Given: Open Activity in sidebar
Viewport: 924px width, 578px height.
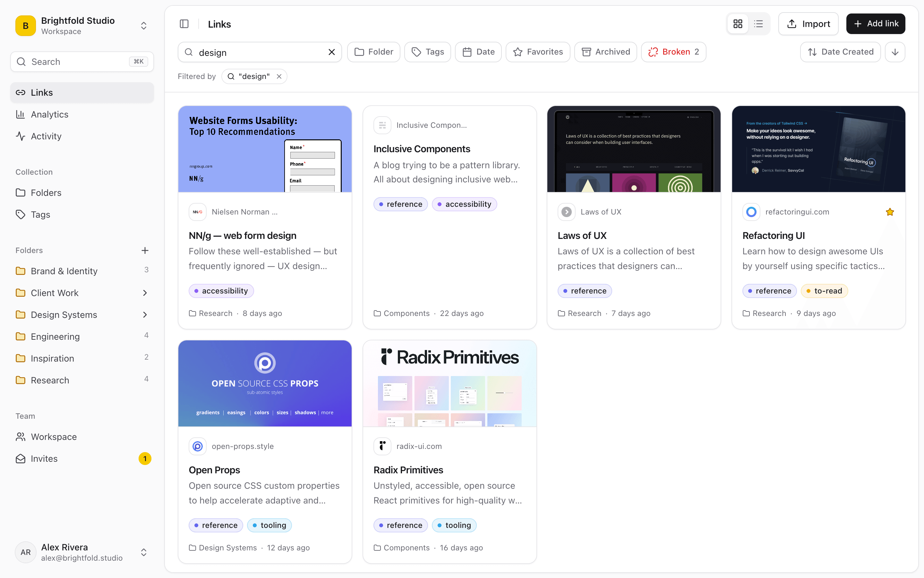Looking at the screenshot, I should coord(82,136).
